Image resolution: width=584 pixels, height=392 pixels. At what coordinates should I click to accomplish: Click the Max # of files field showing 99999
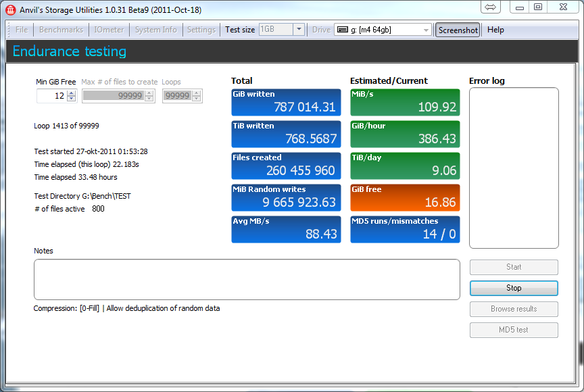[114, 96]
